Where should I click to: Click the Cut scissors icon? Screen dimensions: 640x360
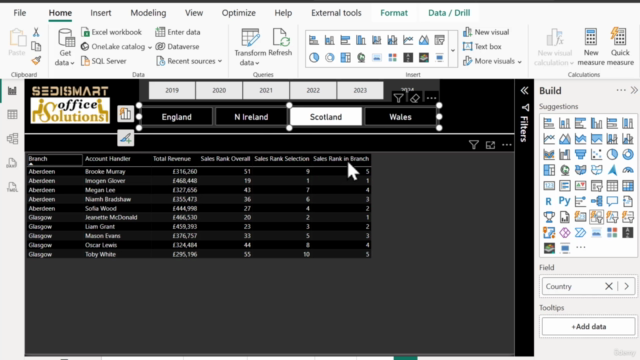(36, 32)
